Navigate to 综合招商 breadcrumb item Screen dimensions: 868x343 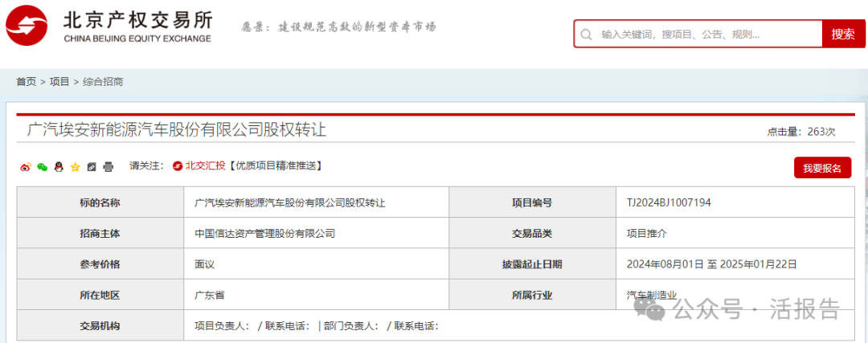coord(103,82)
